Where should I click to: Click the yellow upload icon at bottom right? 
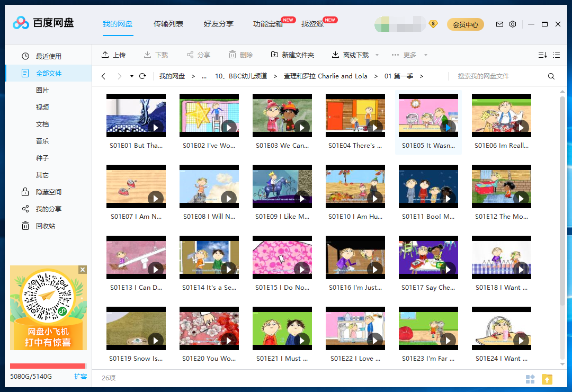click(547, 379)
